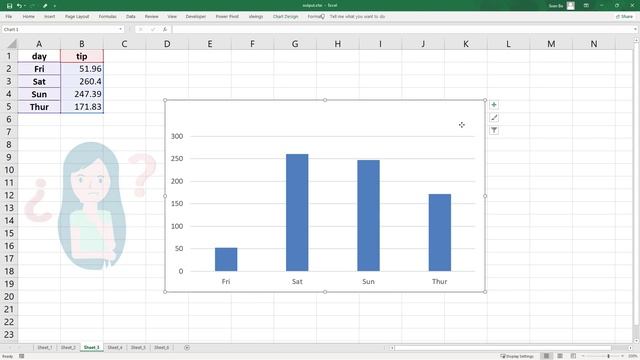
Task: Switch to Sheet_1 tab
Action: (44, 347)
